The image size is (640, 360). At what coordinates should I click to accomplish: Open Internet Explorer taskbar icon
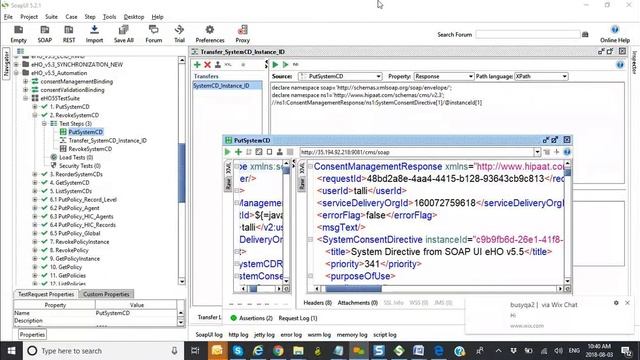(x=258, y=351)
